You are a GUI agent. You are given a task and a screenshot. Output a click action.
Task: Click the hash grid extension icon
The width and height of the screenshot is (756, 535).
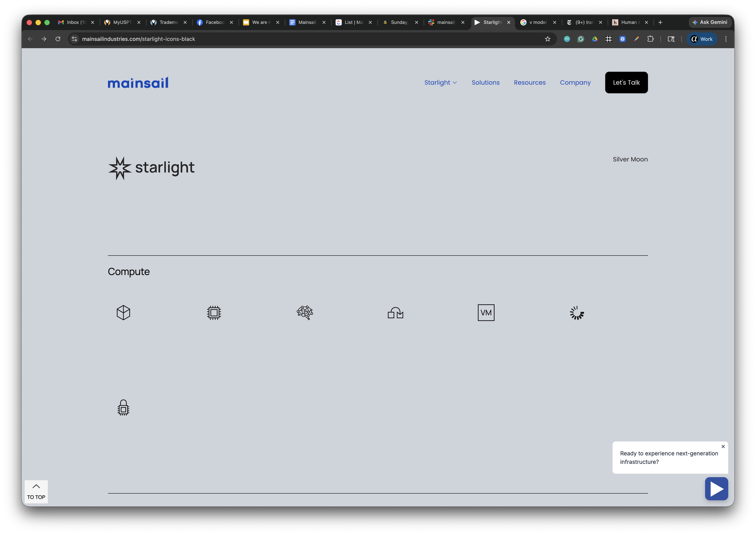coord(608,39)
